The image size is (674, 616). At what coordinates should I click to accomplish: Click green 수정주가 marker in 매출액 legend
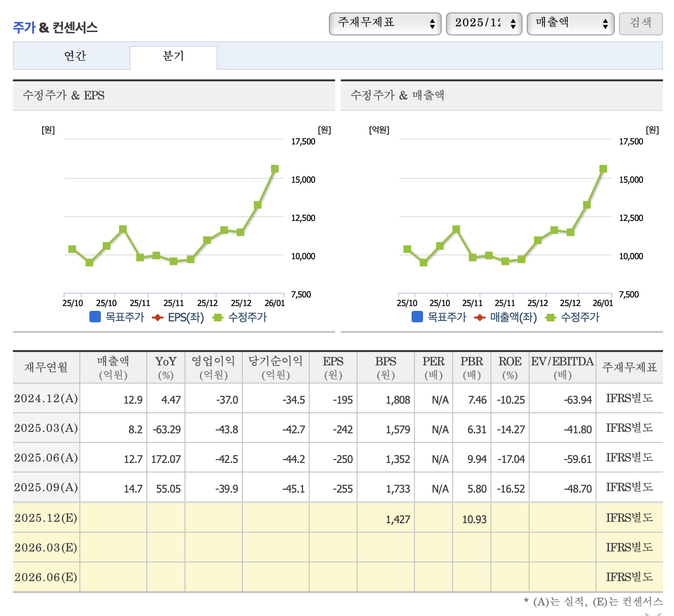tap(551, 318)
